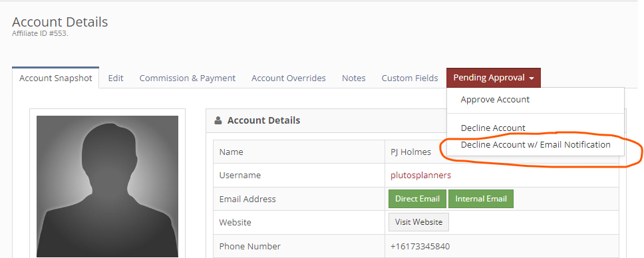Screen dimensions: 644x258
Task: Choose Decline Account w/ Email Notification
Action: pos(536,144)
